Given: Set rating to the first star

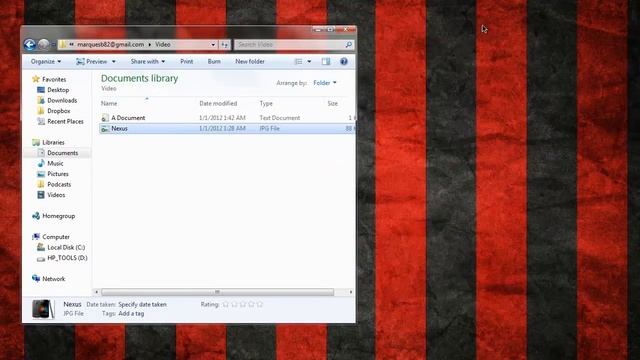Looking at the screenshot, I should coord(226,304).
